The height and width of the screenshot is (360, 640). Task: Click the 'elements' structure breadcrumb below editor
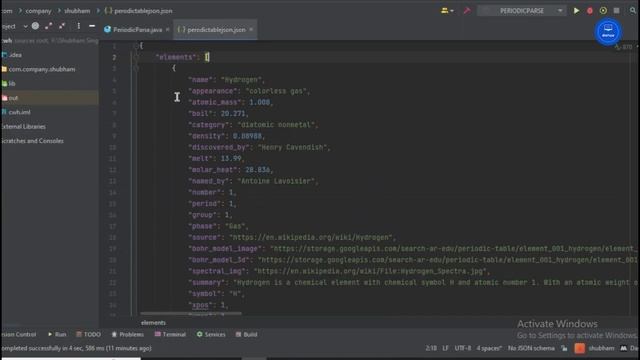pos(153,322)
